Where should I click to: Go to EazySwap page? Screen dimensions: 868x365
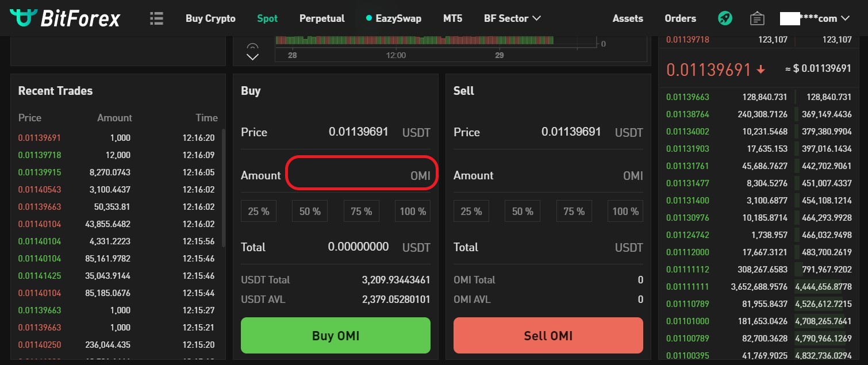pos(394,18)
